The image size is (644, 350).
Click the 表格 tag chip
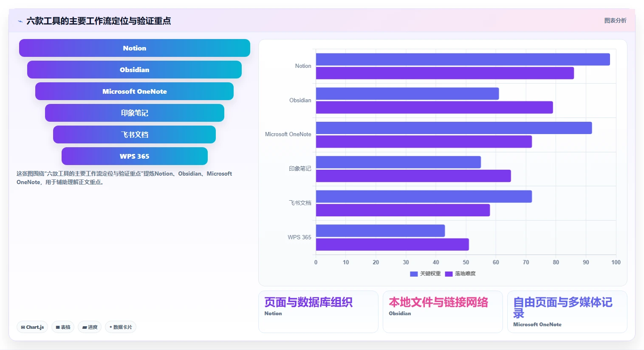click(x=63, y=327)
